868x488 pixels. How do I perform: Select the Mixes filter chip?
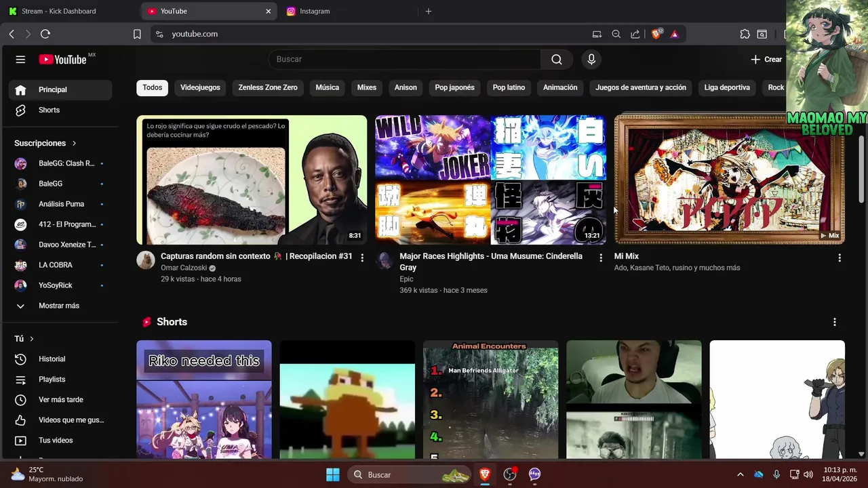coord(367,87)
